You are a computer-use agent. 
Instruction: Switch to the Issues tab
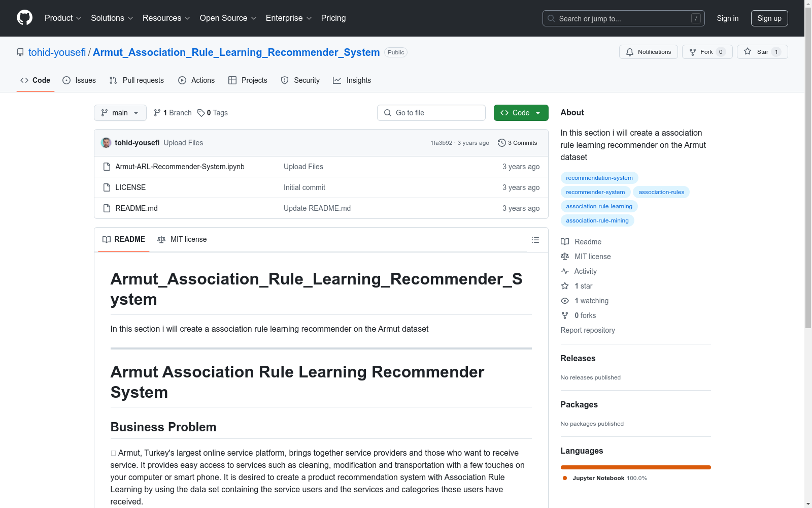[x=79, y=80]
